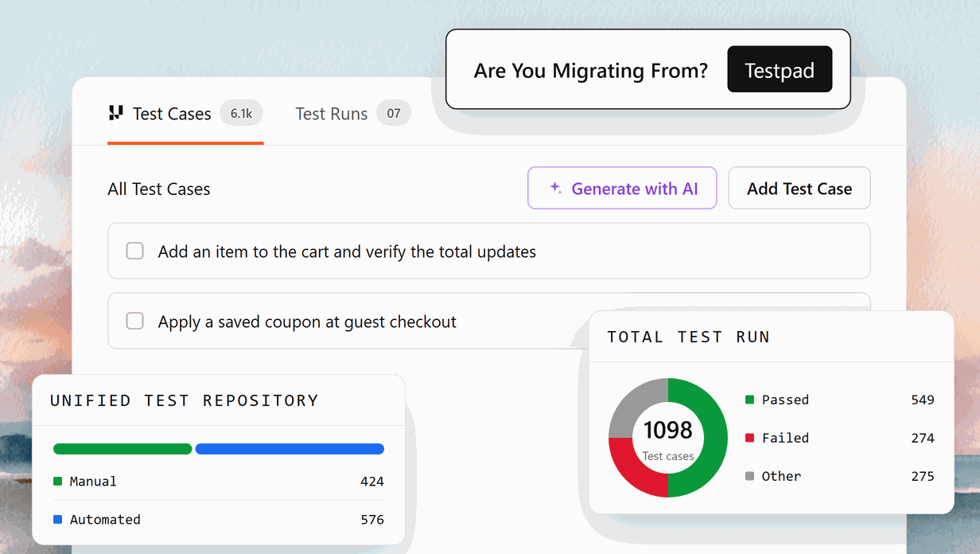Check the 'Add an item to the cart' checkbox
Viewport: 980px width, 554px height.
pos(135,252)
